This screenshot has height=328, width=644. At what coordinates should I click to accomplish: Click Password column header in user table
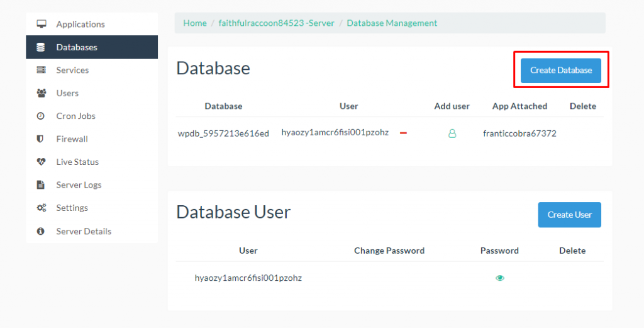[499, 251]
